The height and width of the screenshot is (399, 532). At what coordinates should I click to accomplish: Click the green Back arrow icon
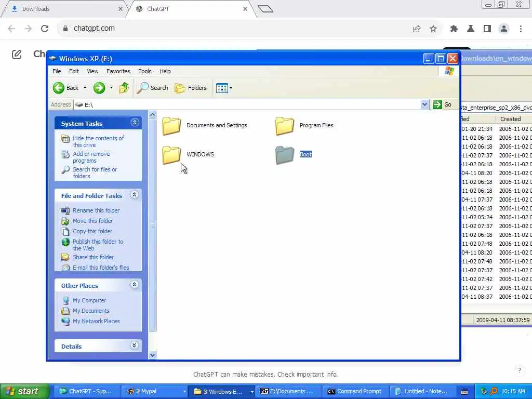(x=58, y=88)
